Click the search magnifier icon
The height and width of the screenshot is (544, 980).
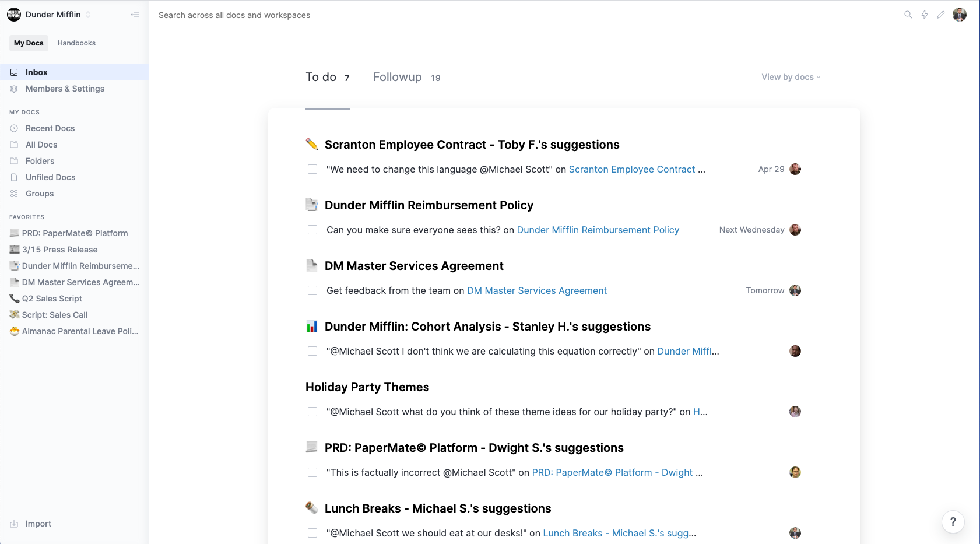(x=908, y=15)
